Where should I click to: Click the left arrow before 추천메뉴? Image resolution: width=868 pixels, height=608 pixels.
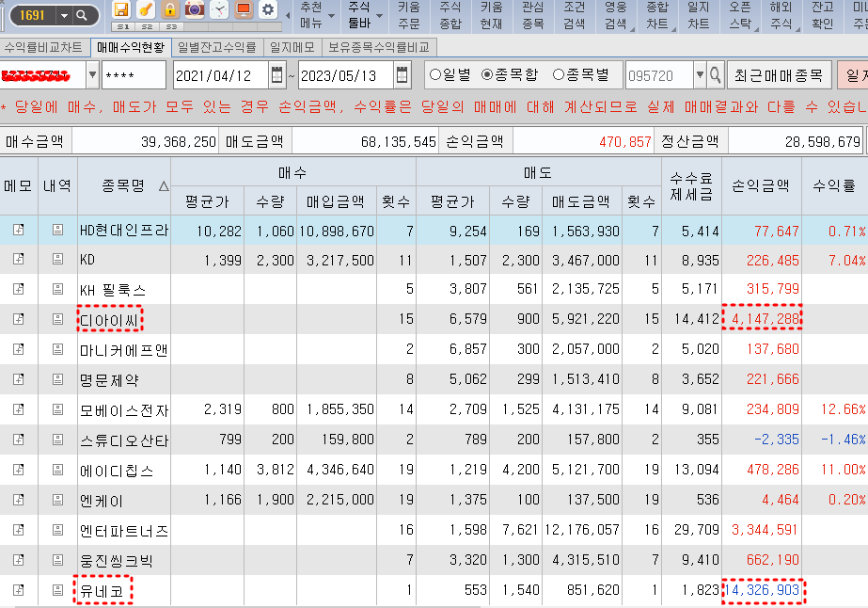click(x=289, y=15)
